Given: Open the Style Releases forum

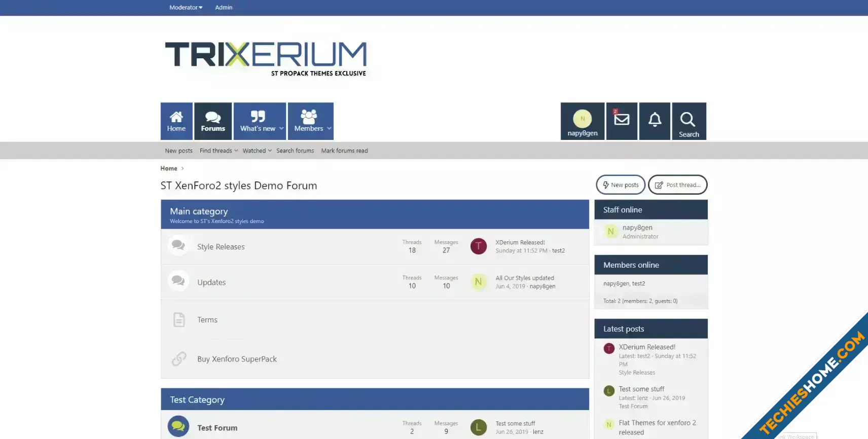Looking at the screenshot, I should (x=221, y=247).
